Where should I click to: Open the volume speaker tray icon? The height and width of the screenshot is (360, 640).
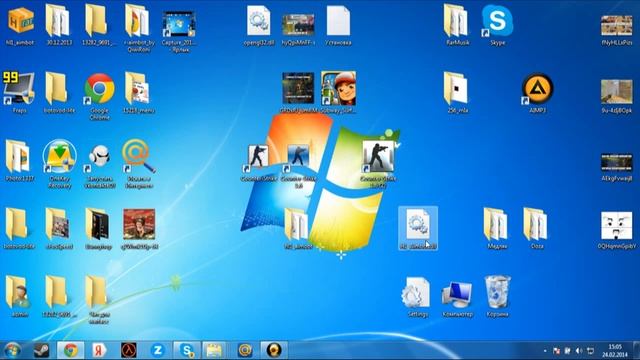(x=579, y=351)
